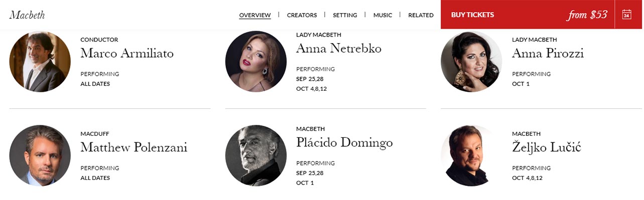Image resolution: width=644 pixels, height=200 pixels.
Task: Open the Setting tab
Action: click(x=345, y=15)
